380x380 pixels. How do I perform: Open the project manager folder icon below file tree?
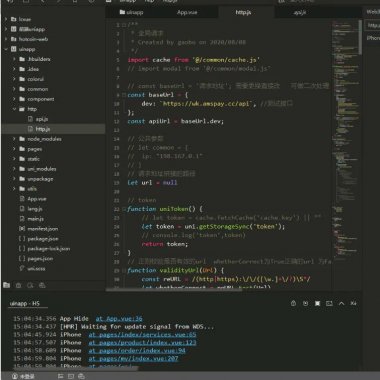6,285
